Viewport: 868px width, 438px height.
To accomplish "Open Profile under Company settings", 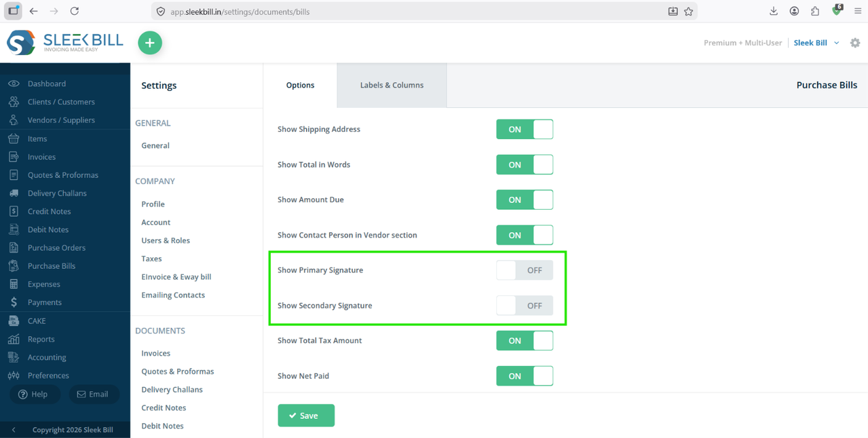I will [x=153, y=204].
